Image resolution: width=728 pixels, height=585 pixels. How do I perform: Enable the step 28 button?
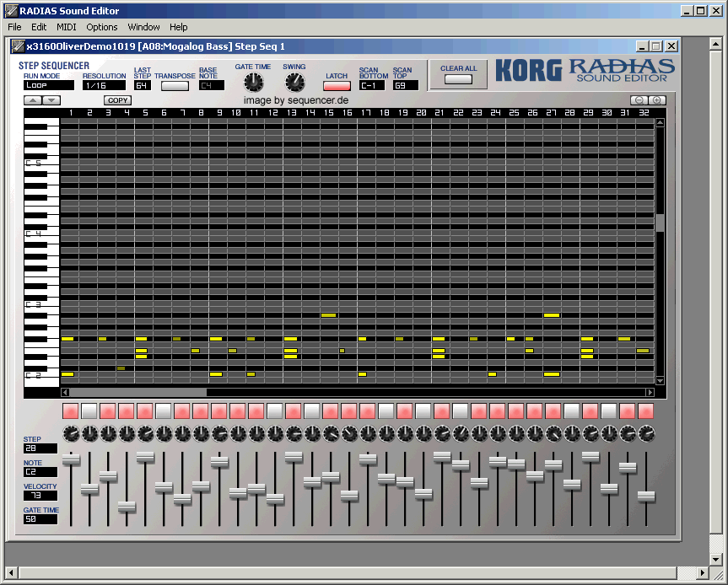[x=572, y=411]
